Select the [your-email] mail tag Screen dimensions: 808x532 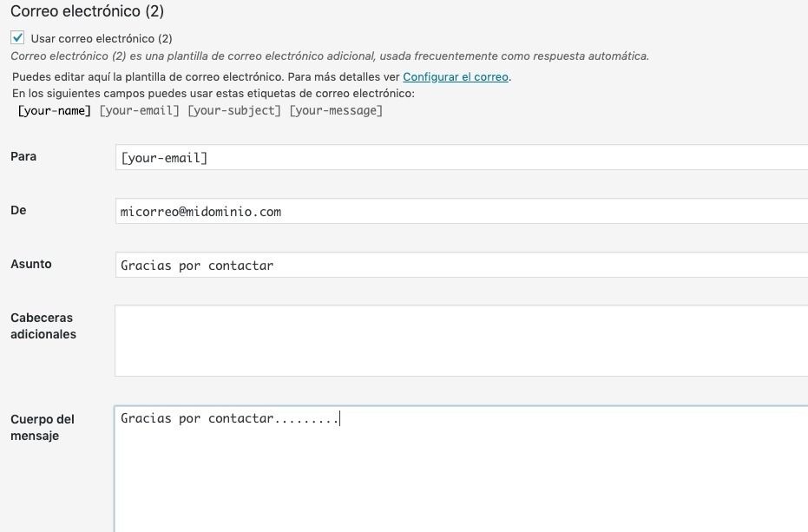139,110
